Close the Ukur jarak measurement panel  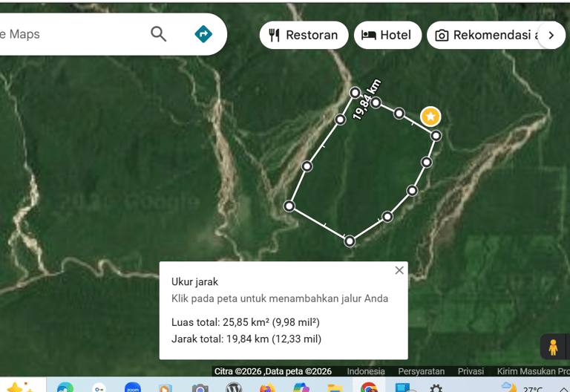click(399, 270)
